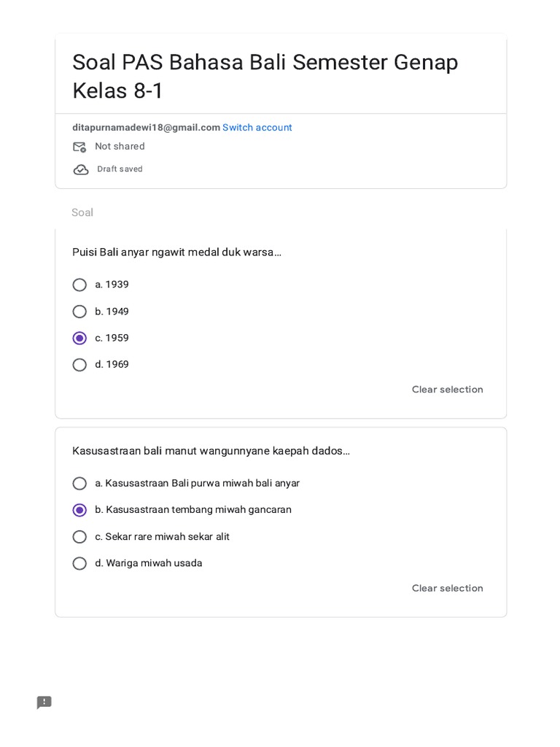The width and height of the screenshot is (560, 747).
Task: Pick c. Sekar rare miwah sekar alit
Action: click(x=79, y=537)
